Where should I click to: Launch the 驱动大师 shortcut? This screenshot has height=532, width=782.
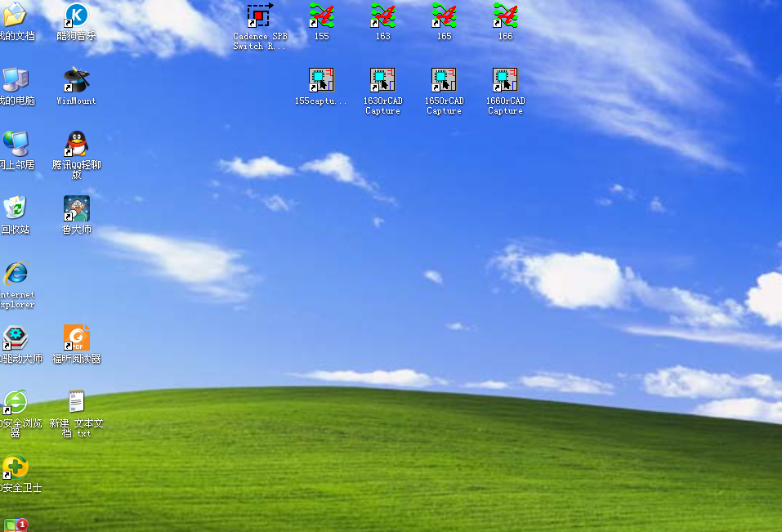tap(16, 338)
